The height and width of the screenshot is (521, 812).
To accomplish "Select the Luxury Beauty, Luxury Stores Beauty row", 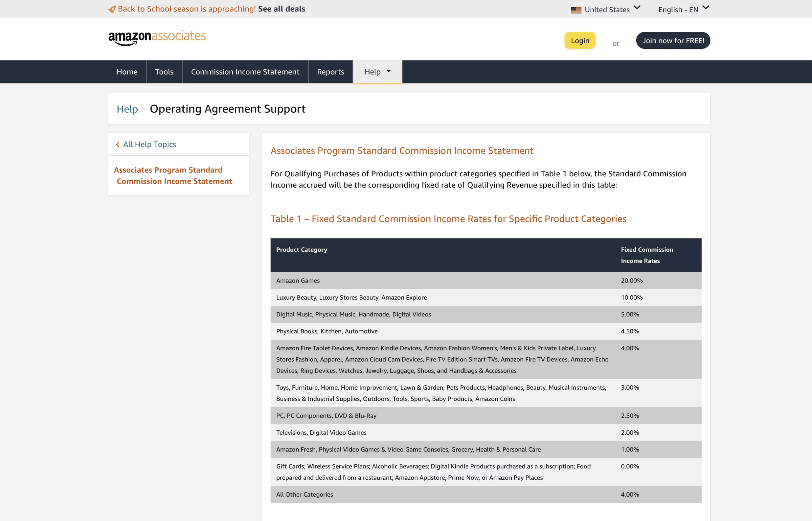I will 486,297.
